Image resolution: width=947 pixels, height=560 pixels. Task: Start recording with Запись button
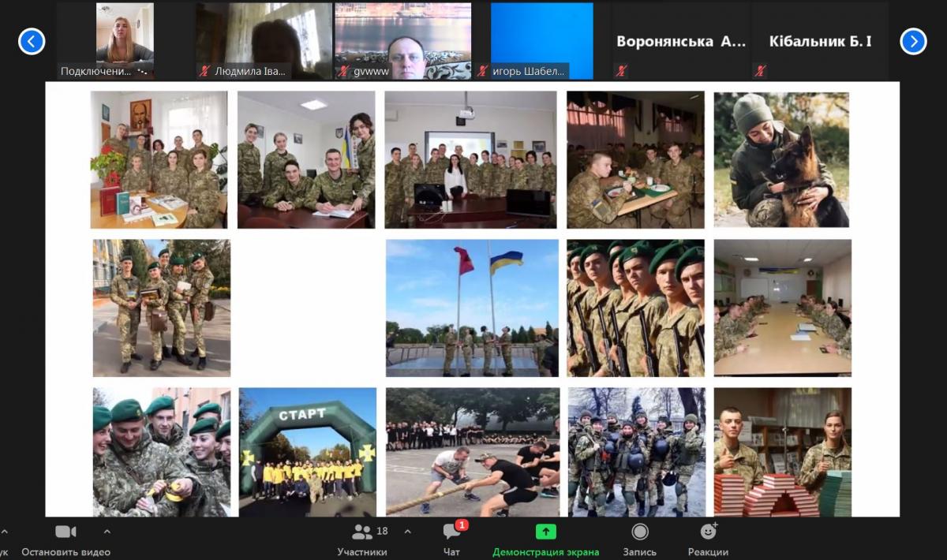pos(640,532)
